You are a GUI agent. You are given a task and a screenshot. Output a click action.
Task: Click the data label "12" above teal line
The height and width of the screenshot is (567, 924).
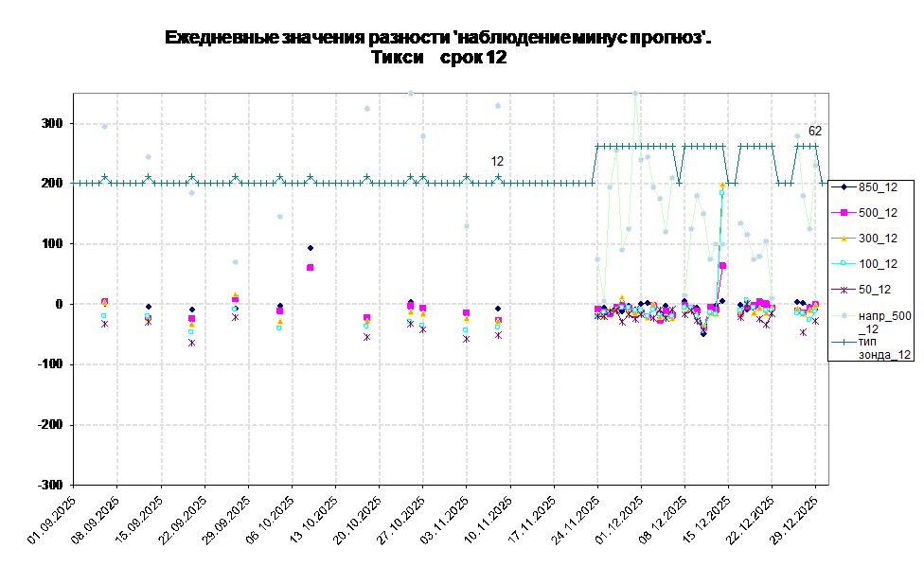pos(497,162)
